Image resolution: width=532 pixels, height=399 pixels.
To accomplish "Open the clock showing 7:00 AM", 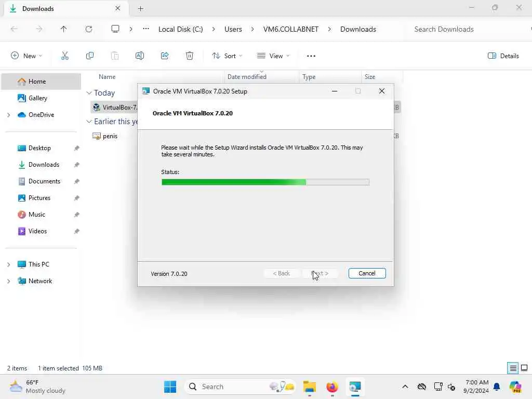I will tap(477, 387).
